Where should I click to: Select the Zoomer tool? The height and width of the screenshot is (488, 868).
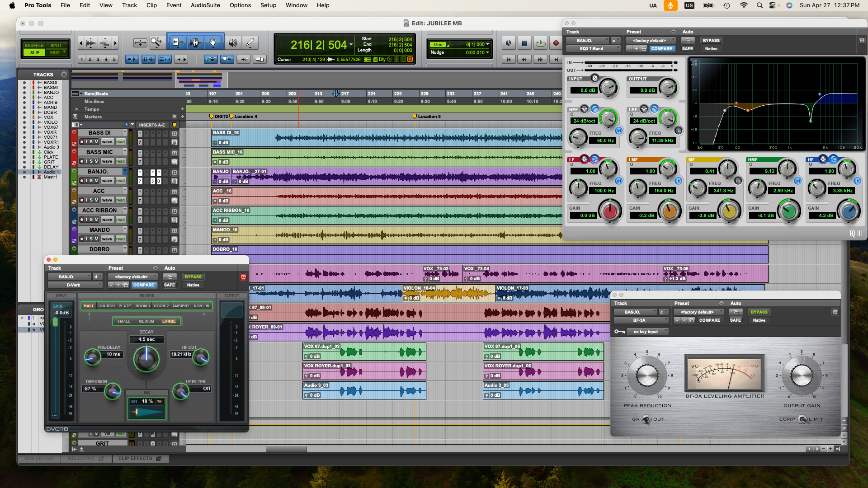point(156,43)
